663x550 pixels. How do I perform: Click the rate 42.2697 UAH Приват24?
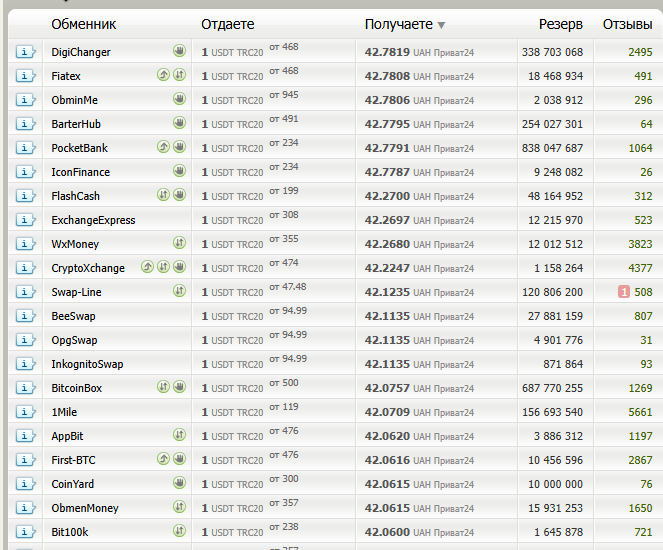[x=419, y=220]
